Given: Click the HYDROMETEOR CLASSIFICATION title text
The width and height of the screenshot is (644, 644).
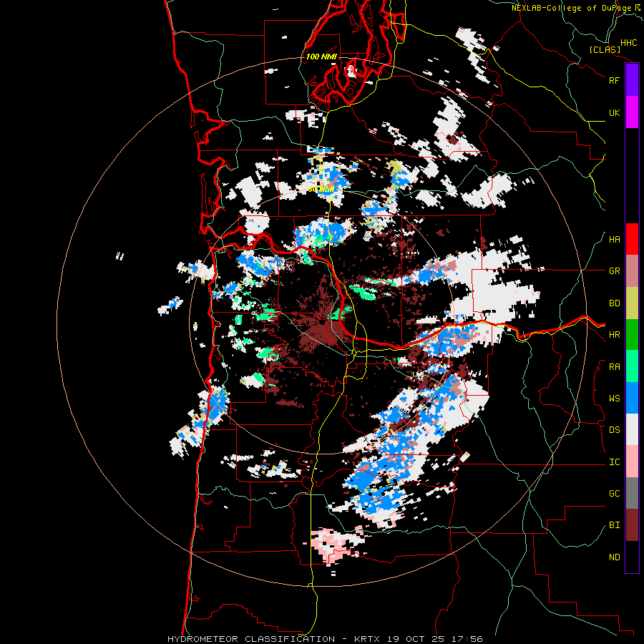Looking at the screenshot, I should tap(251, 639).
